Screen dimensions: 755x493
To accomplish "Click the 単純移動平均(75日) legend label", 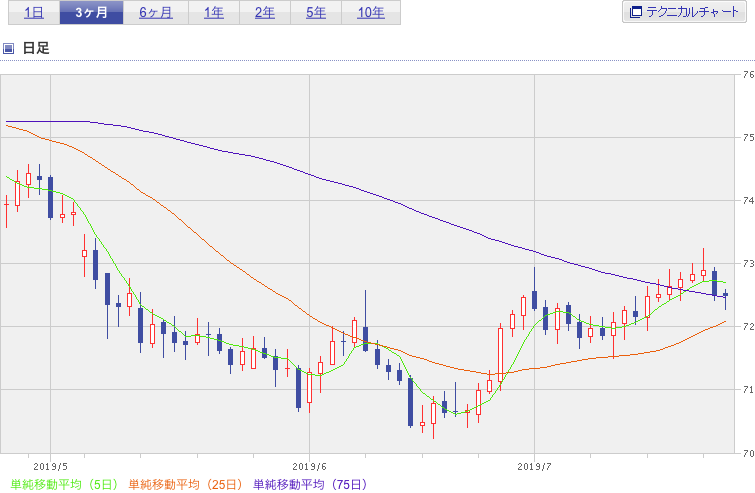I will pyautogui.click(x=310, y=484).
